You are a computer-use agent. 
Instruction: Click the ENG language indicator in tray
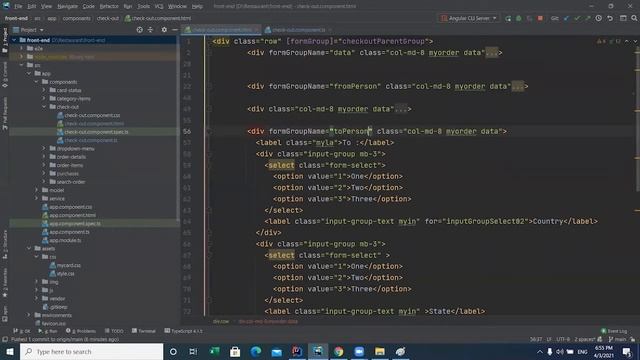(582, 351)
